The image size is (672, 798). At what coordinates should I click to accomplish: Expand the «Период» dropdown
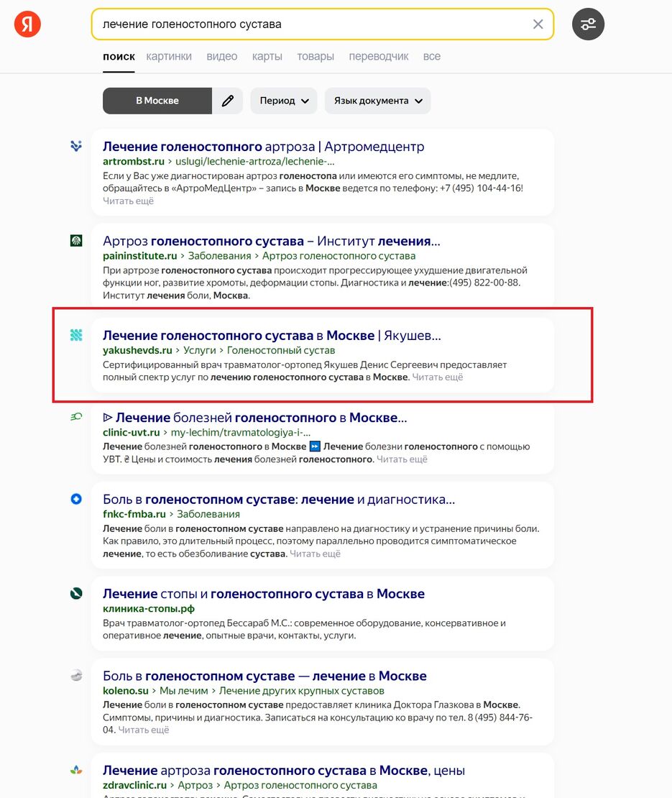pos(284,101)
